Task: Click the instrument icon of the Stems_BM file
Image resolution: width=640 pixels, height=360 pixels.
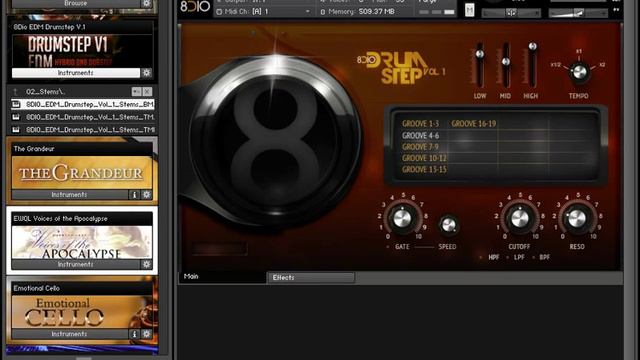Action: [16, 104]
